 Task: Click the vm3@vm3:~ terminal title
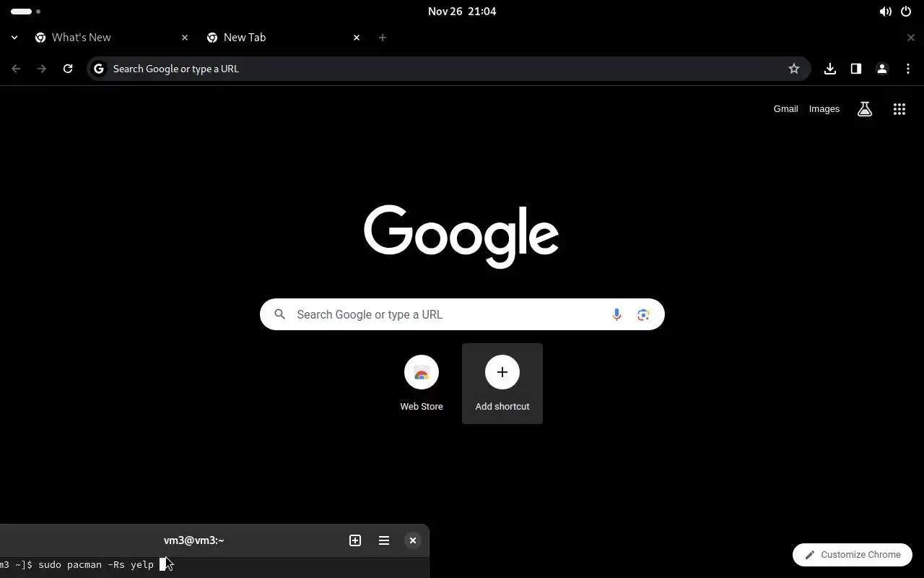(193, 540)
